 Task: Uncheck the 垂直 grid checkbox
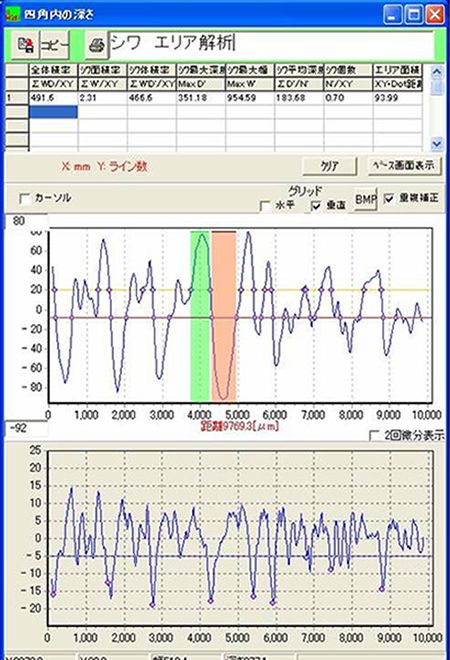click(316, 206)
